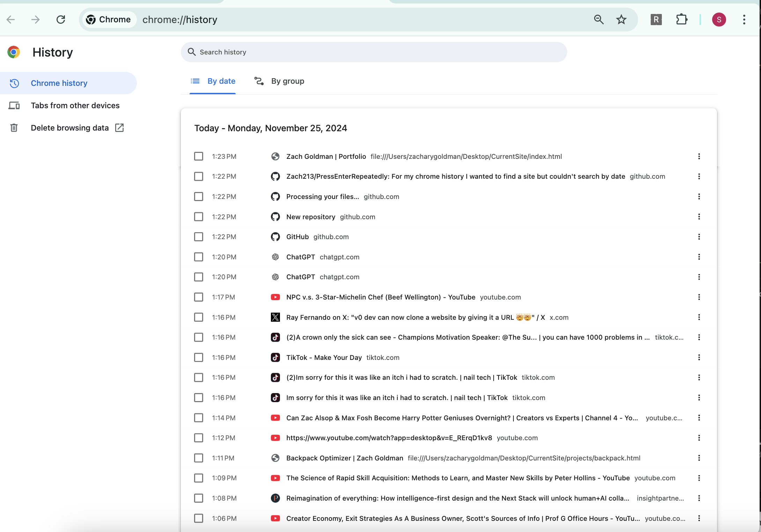Viewport: 761px width, 532px height.
Task: Switch to the By date tab
Action: (x=213, y=81)
